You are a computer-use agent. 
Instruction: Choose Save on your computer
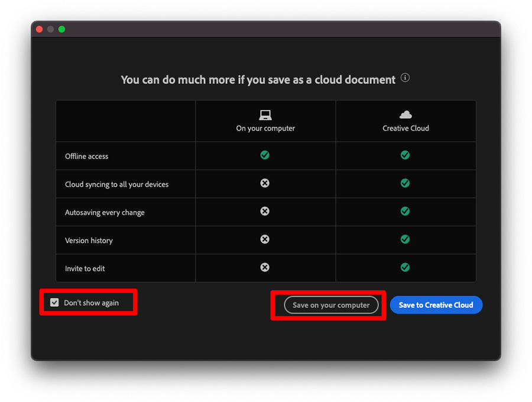coord(331,305)
